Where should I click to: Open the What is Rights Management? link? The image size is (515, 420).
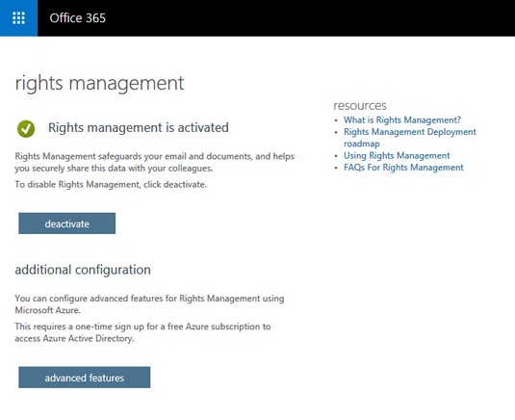click(x=402, y=120)
